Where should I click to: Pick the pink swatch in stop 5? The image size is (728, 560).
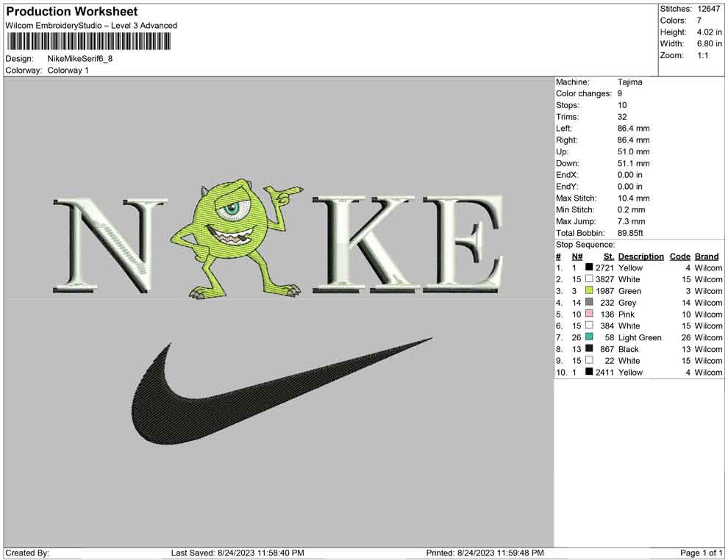point(589,314)
